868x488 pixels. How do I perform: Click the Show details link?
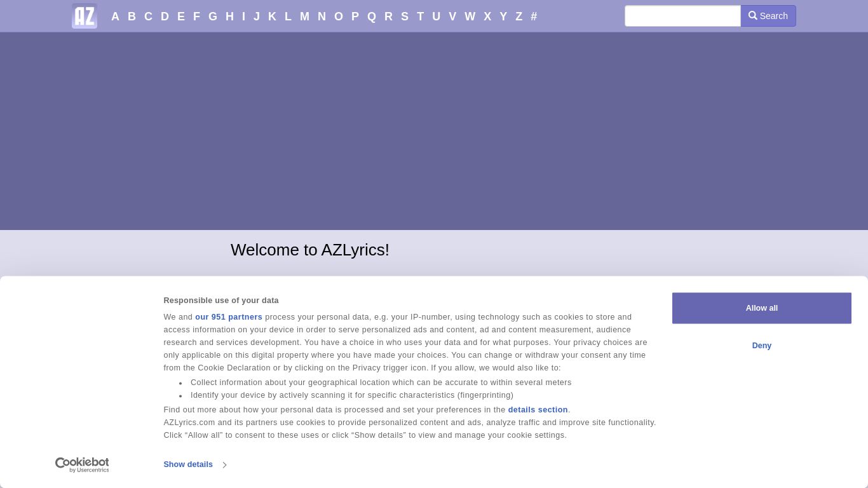(x=188, y=464)
